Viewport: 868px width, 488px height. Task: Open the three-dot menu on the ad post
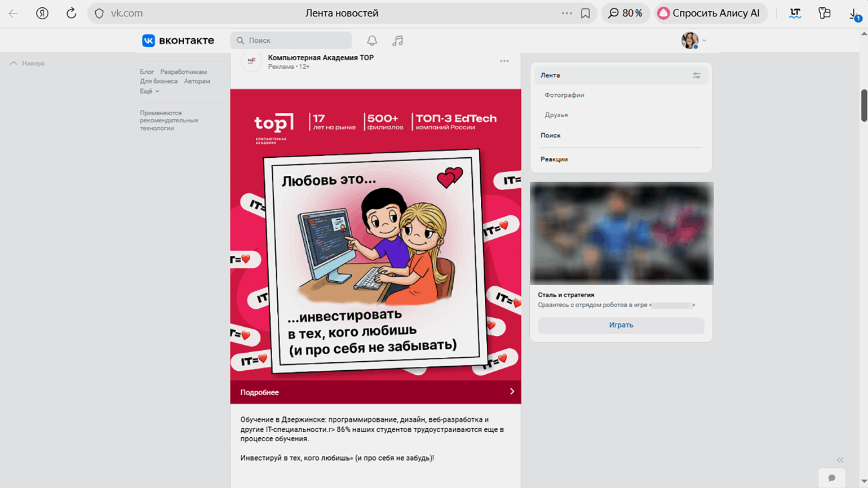click(504, 61)
